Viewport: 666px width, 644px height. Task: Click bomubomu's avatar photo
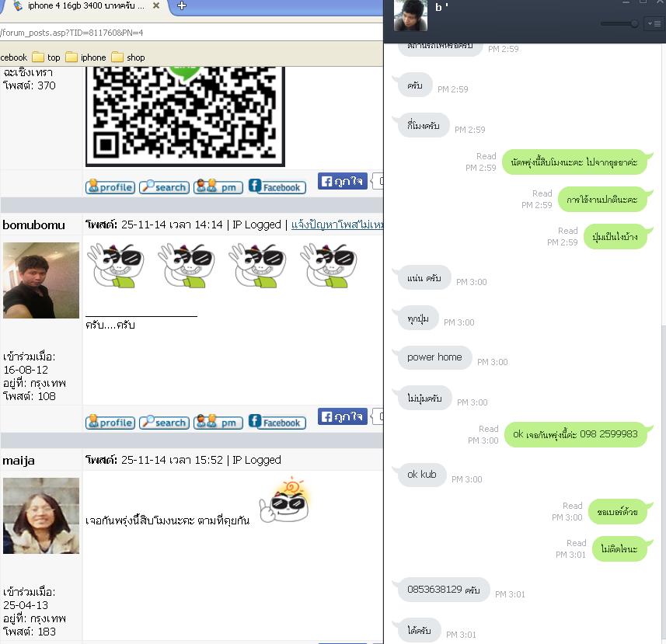coord(41,280)
